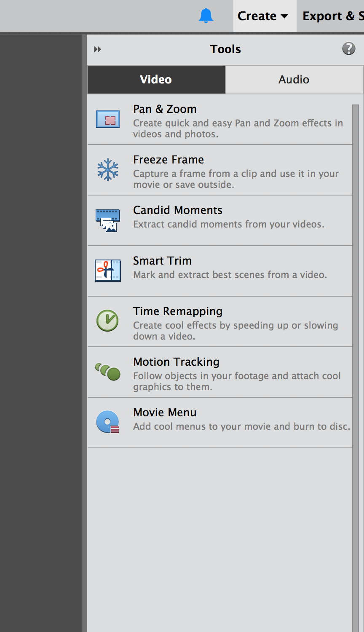The image size is (364, 632).
Task: Click the Smart Trim scissors icon
Action: click(108, 270)
